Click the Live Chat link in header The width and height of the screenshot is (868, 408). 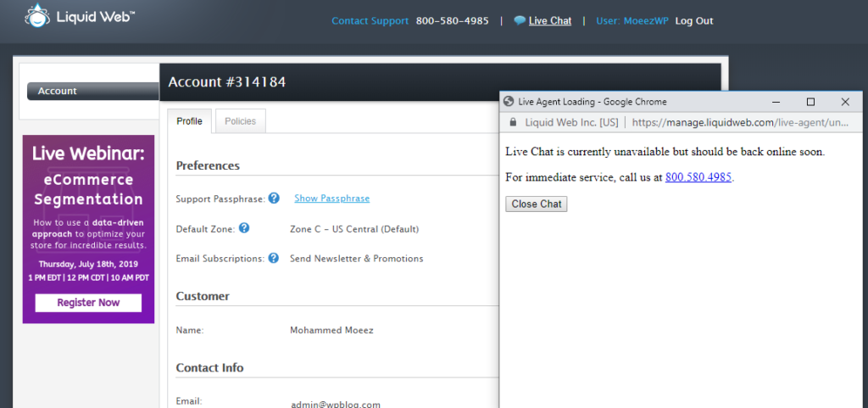[x=549, y=21]
